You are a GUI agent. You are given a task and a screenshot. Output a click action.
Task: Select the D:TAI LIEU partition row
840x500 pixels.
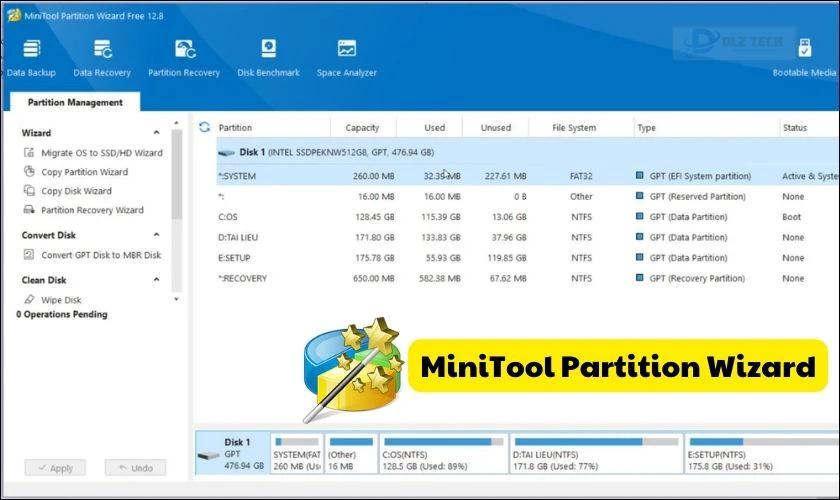click(528, 237)
